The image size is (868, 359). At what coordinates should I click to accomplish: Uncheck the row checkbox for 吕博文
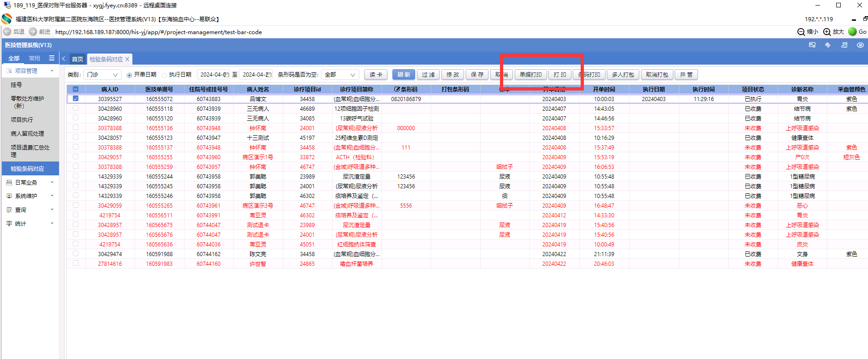tap(76, 99)
